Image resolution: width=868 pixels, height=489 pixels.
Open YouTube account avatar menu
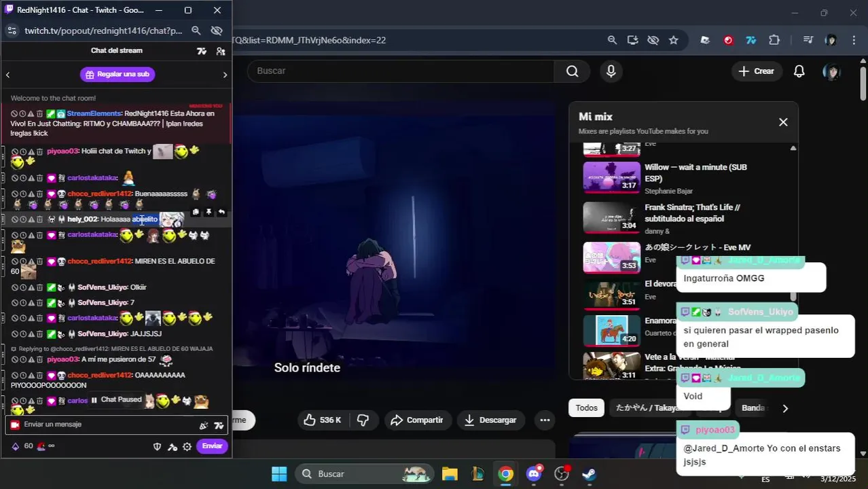point(831,71)
